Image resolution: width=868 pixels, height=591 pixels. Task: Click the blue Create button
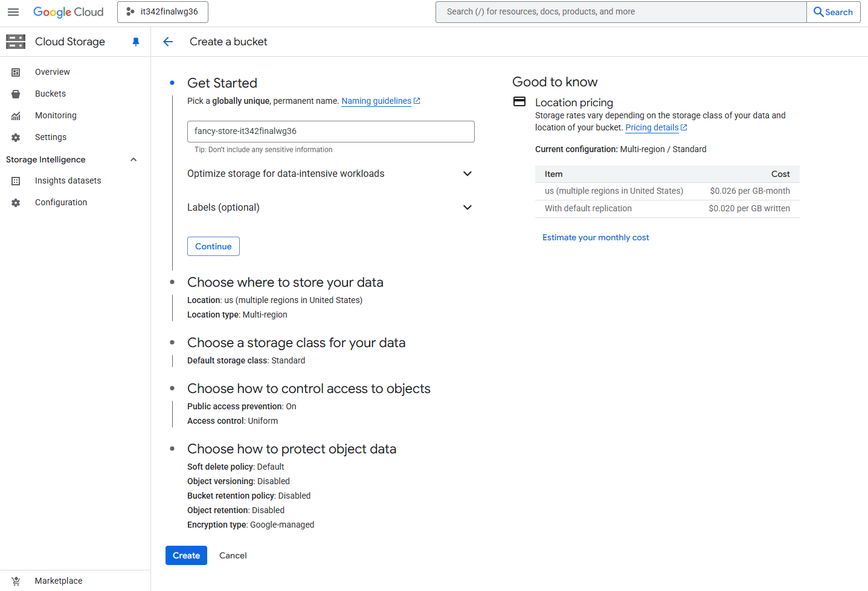point(186,555)
